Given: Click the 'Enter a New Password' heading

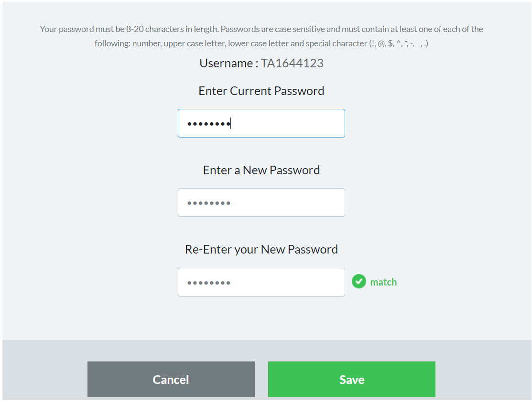Looking at the screenshot, I should coord(261,170).
